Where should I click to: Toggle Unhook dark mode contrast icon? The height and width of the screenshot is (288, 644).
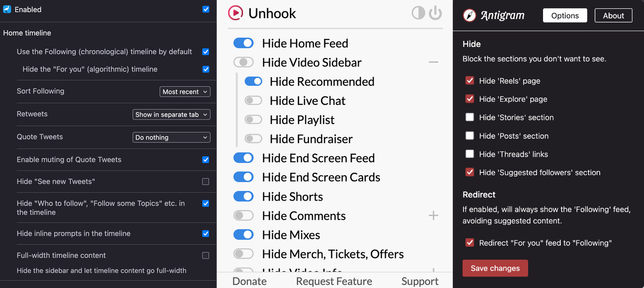(418, 13)
